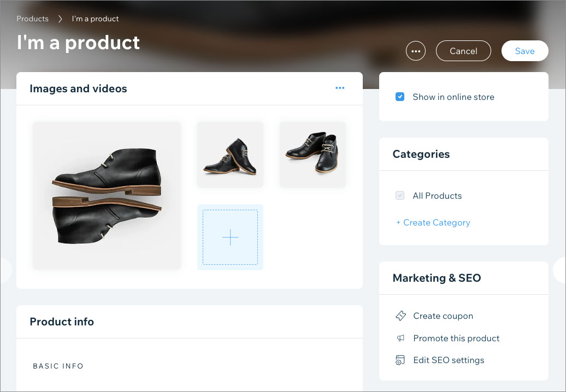Go to next product with right edge arrow
This screenshot has height=392, width=566.
point(562,270)
